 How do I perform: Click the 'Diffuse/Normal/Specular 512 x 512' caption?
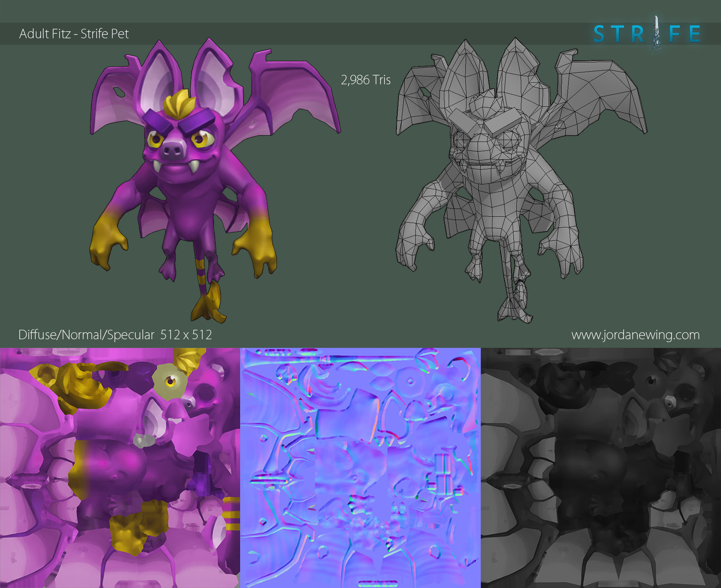pos(115,335)
